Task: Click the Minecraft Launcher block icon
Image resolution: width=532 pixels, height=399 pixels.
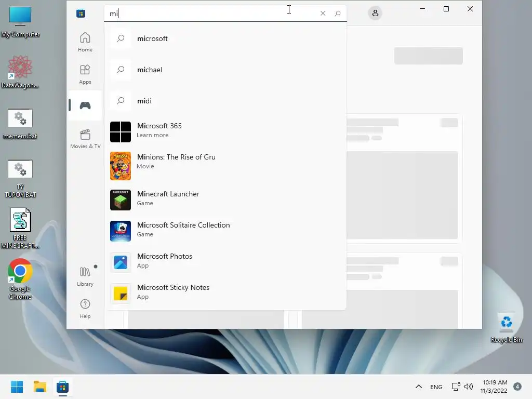Action: 121,200
